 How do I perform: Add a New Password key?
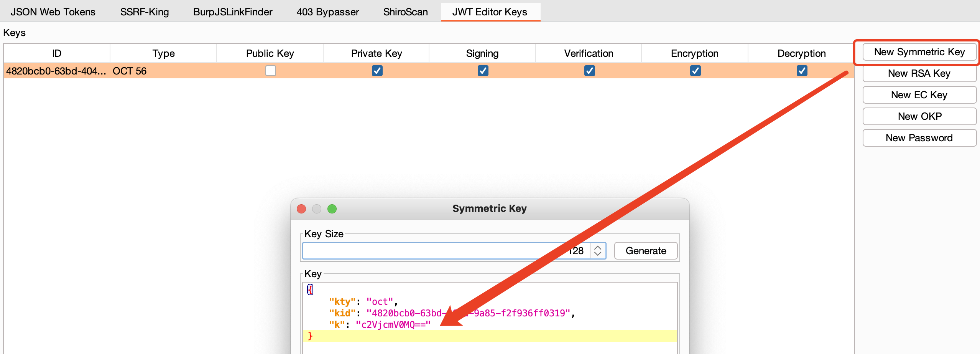(x=919, y=138)
